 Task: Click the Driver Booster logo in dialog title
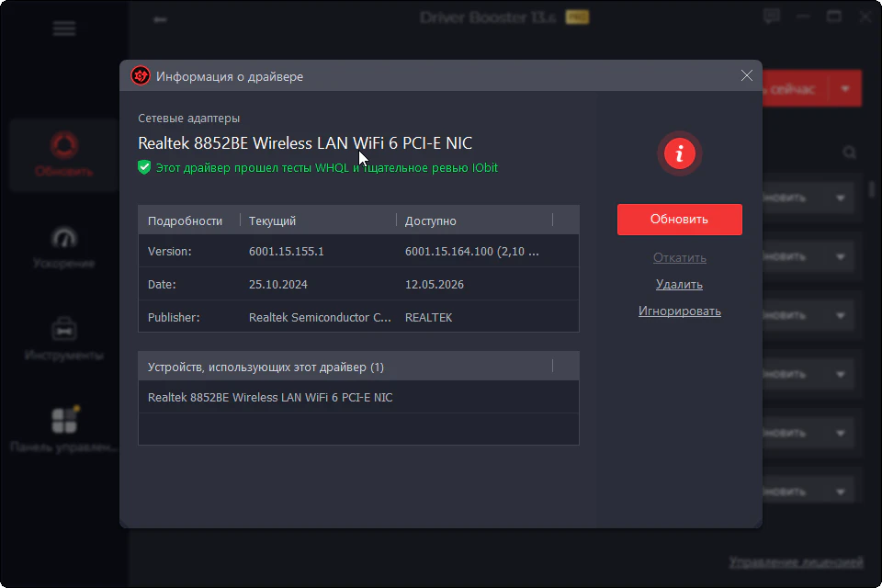tap(141, 76)
